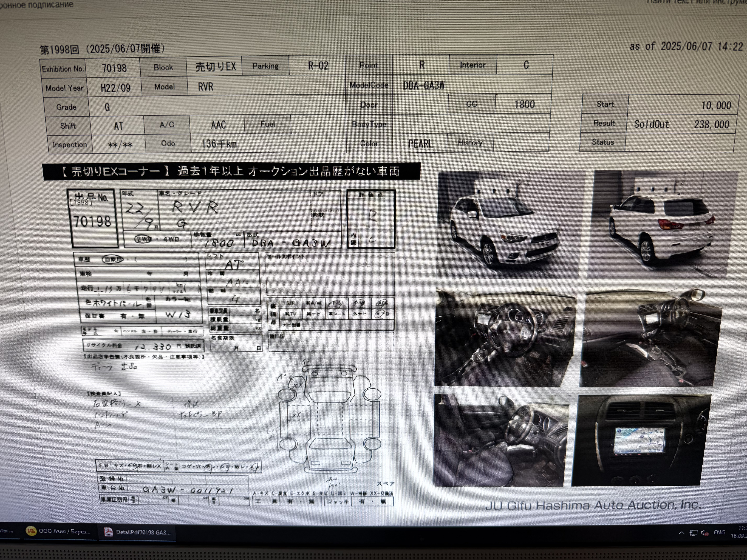The height and width of the screenshot is (560, 747).
Task: Click the 1C icon in the taskbar
Action: click(x=31, y=531)
